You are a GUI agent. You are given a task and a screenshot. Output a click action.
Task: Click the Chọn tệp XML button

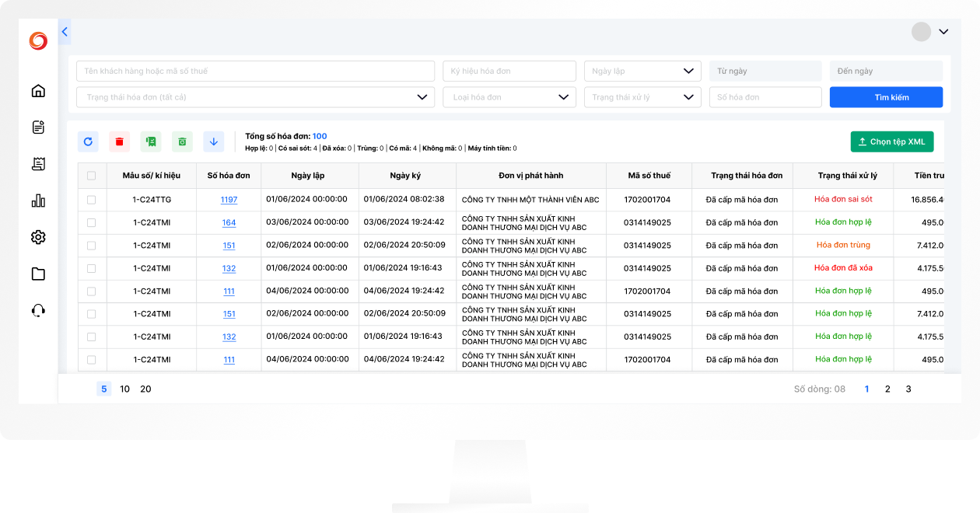click(892, 141)
